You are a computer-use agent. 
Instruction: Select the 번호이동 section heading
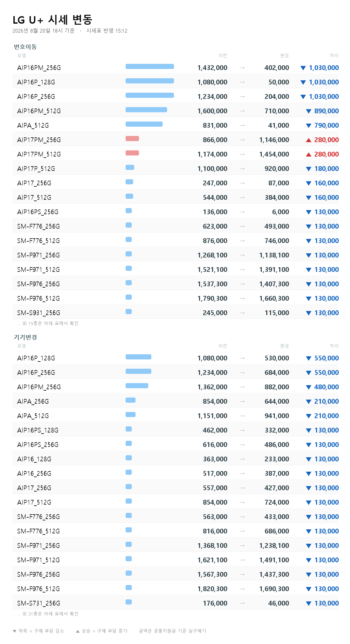(25, 47)
